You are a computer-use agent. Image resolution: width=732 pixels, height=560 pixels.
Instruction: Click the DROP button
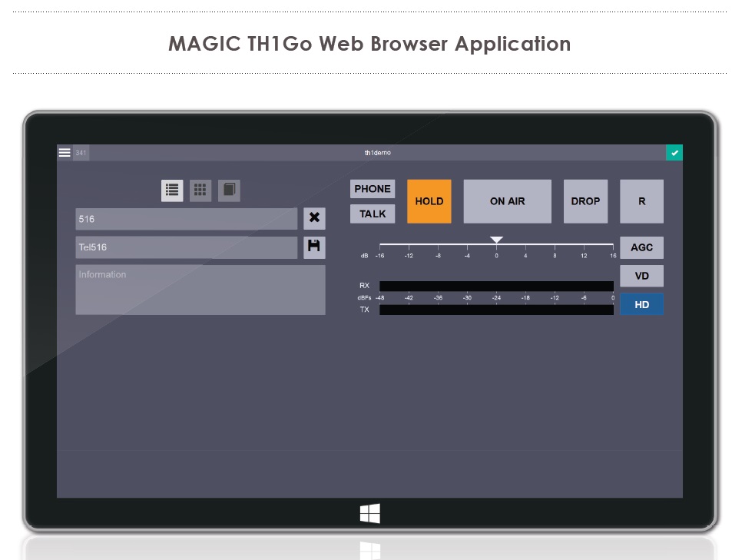[585, 201]
